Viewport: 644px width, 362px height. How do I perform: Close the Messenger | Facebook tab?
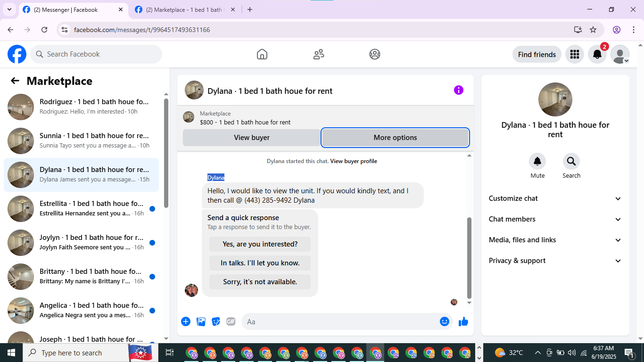pos(120,9)
